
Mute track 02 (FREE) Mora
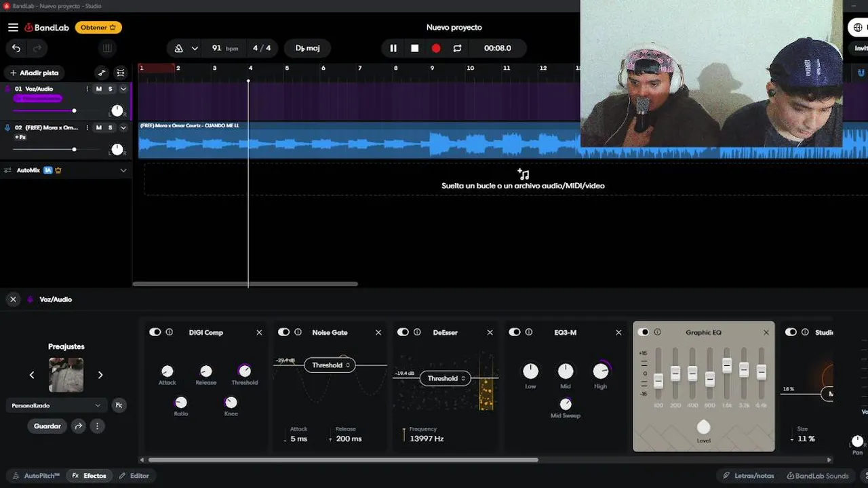coord(99,127)
